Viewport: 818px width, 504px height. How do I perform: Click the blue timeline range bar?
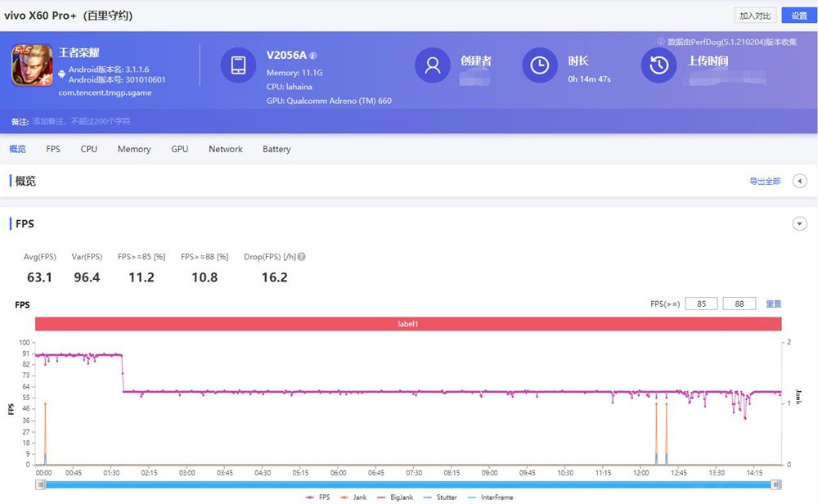(x=408, y=484)
